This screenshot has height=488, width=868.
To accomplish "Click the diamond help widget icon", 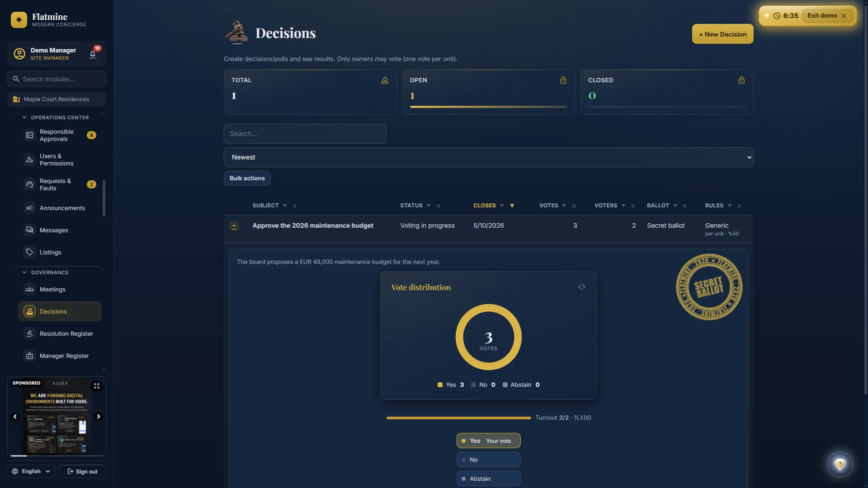I will click(x=840, y=464).
